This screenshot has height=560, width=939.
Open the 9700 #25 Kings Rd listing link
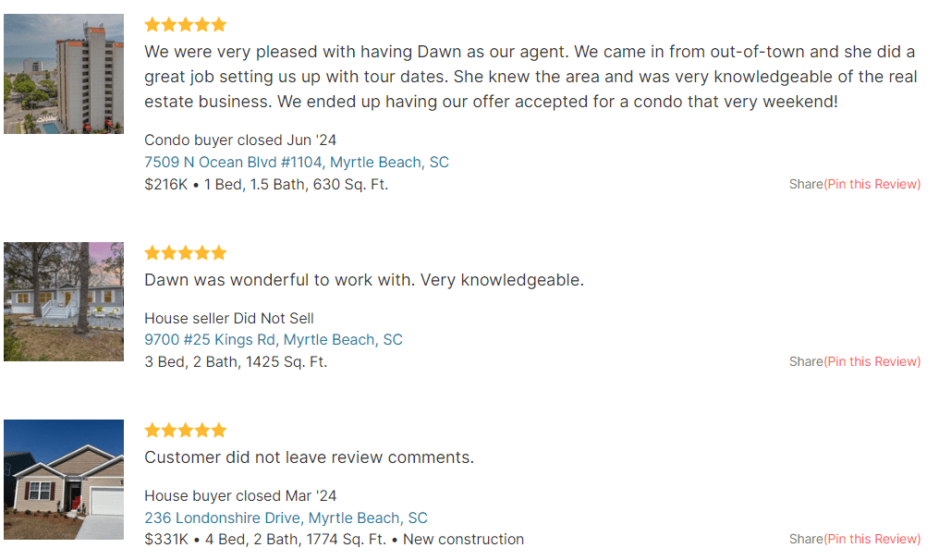(213, 340)
